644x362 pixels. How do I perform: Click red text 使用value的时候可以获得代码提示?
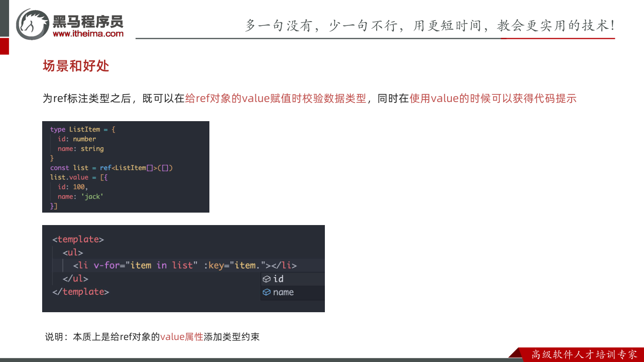[493, 99]
